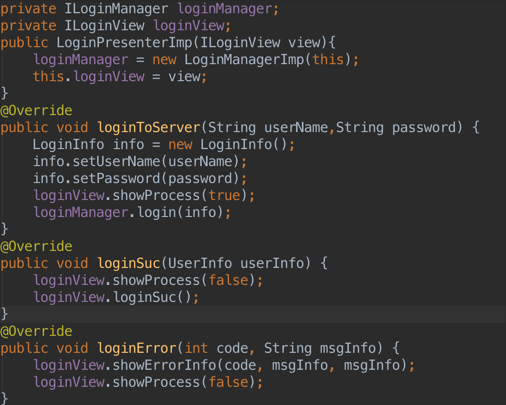Click the first @Override annotation

[x=36, y=110]
